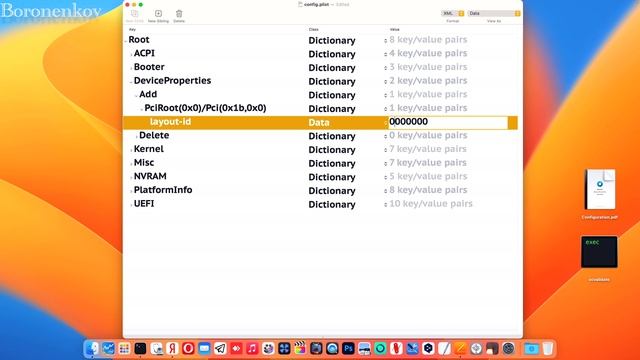Click the New Sibling toolbar icon
Screen dimensions: 640x360
click(x=158, y=14)
